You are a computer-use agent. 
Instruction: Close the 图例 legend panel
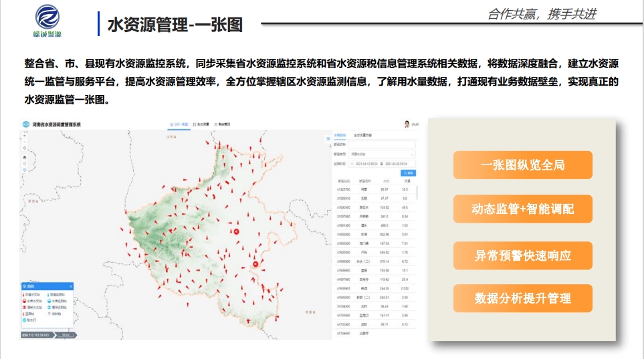click(x=71, y=286)
